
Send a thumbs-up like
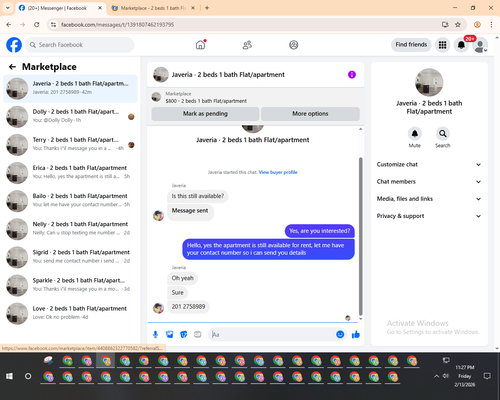click(x=356, y=334)
